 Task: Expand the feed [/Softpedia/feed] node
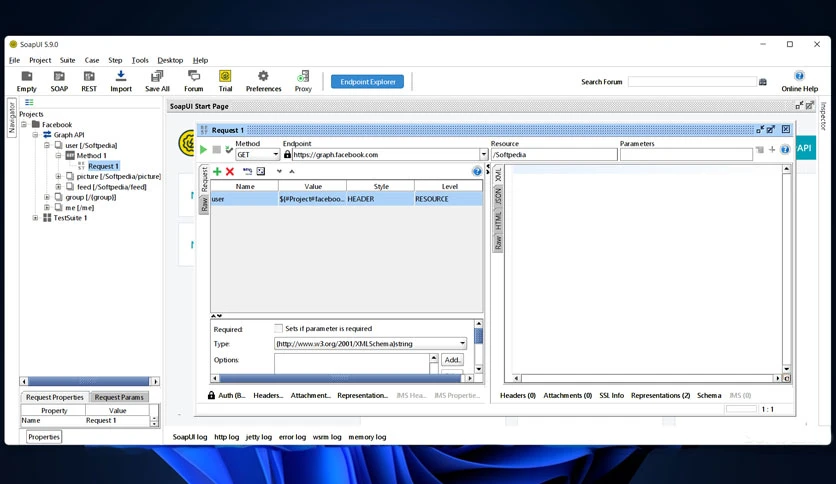pos(59,187)
